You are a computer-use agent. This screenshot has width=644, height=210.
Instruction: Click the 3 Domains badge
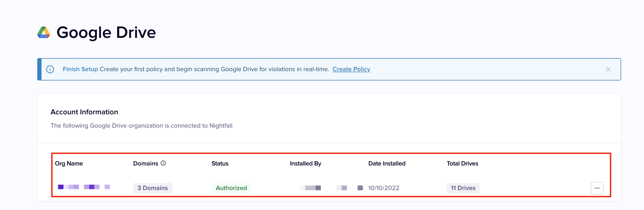[153, 188]
